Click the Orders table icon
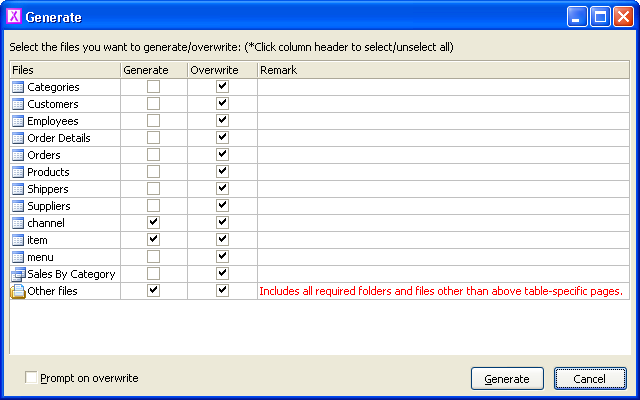640x400 pixels. (x=18, y=155)
